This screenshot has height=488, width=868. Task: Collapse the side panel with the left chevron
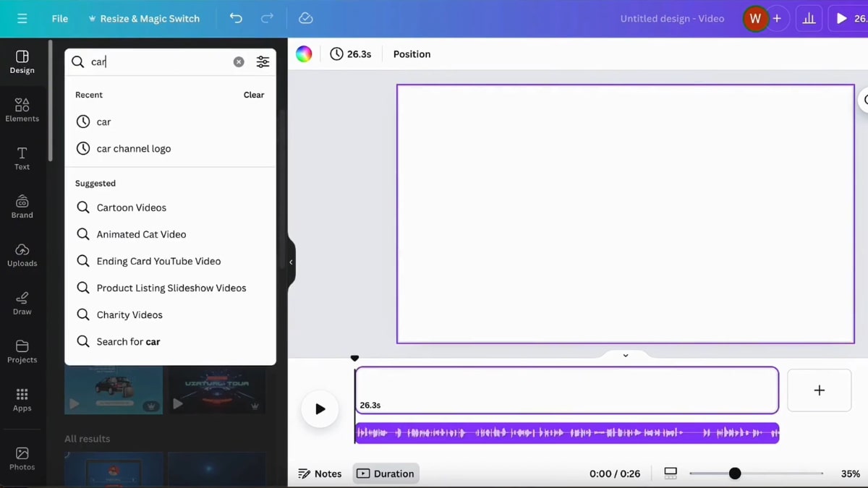(x=291, y=263)
